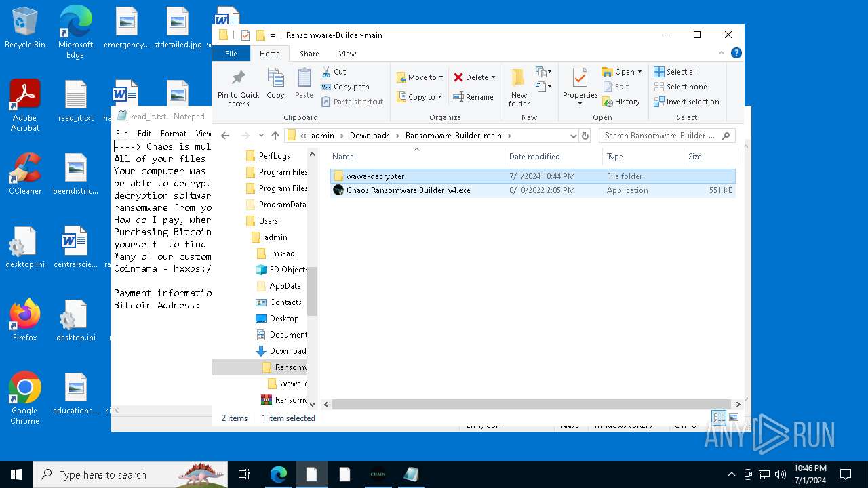Switch to details view button
Screen dimensions: 868x488
(719, 418)
